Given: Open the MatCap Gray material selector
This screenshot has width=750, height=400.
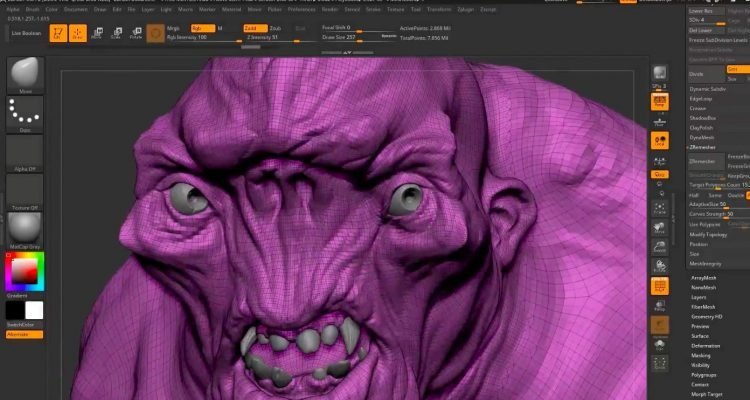Looking at the screenshot, I should (x=25, y=231).
